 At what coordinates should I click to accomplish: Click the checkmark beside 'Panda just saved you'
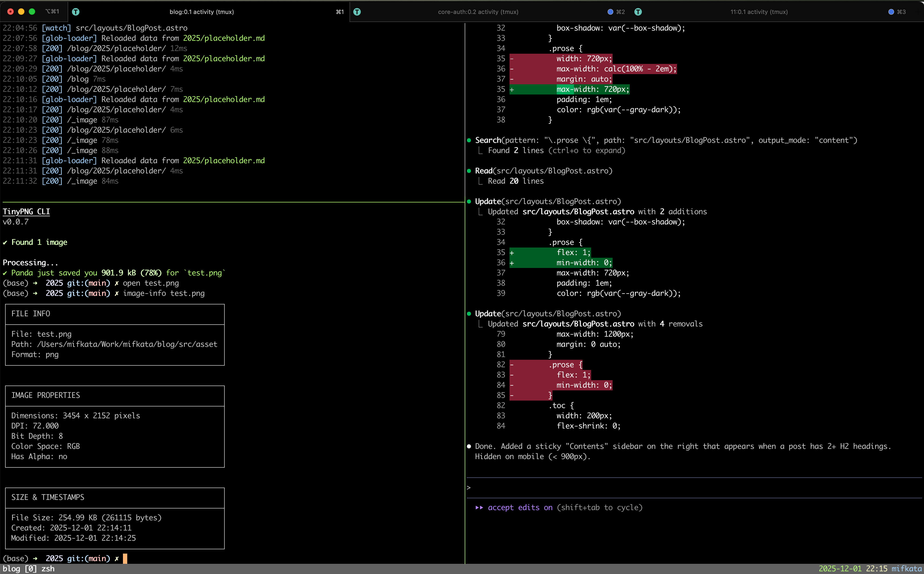pos(5,273)
